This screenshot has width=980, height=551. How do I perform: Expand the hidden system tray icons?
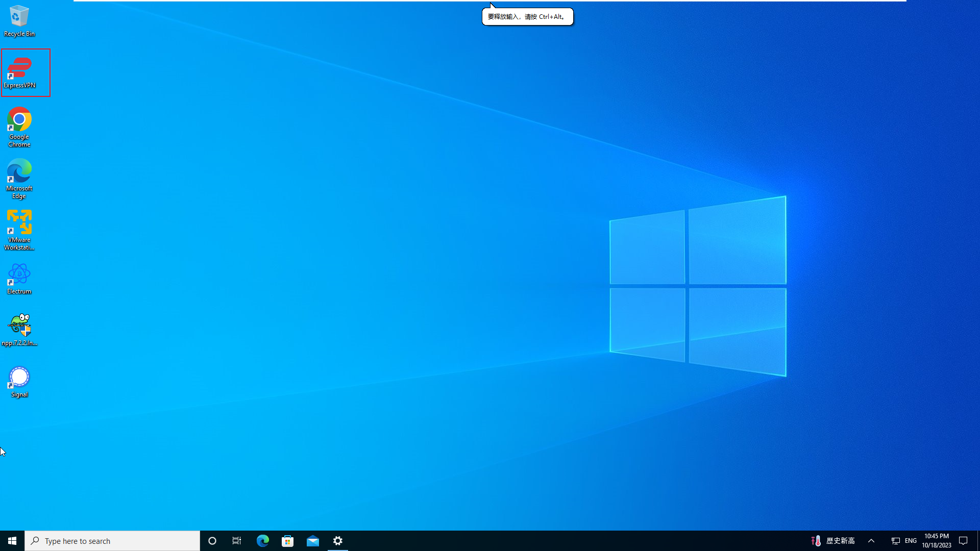click(x=871, y=541)
